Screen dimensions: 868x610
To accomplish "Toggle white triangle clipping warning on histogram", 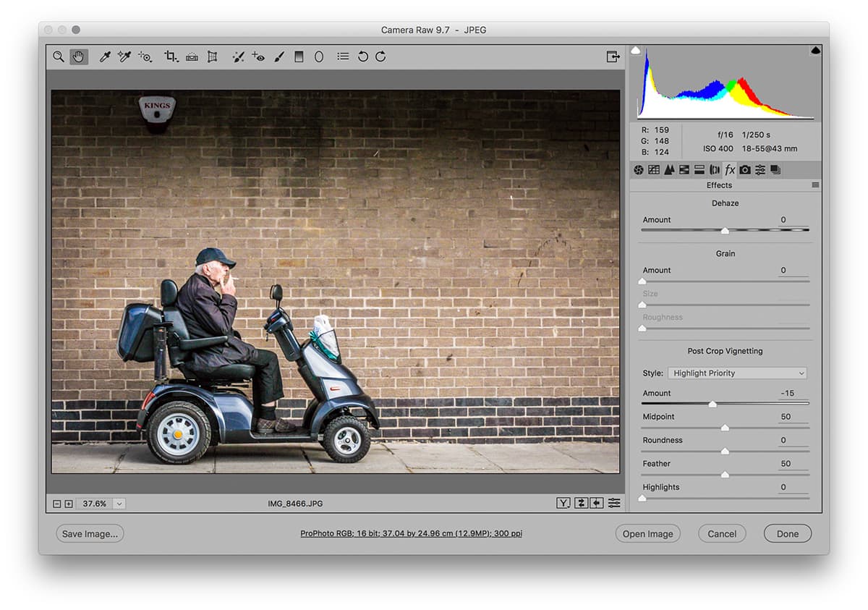I will [636, 50].
